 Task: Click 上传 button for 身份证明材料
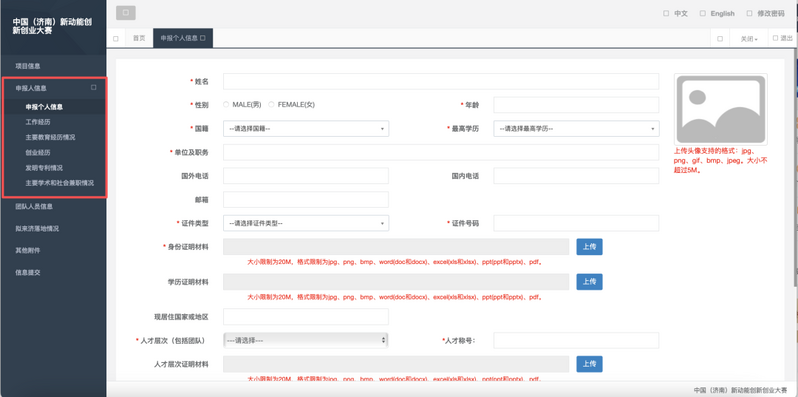click(589, 247)
